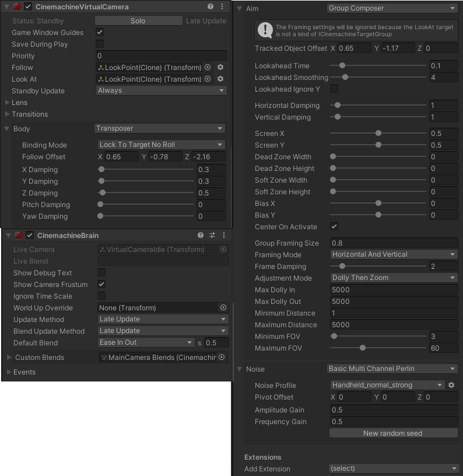This screenshot has width=463, height=476.
Task: Open Adjustment Mode dropdown
Action: click(x=394, y=278)
